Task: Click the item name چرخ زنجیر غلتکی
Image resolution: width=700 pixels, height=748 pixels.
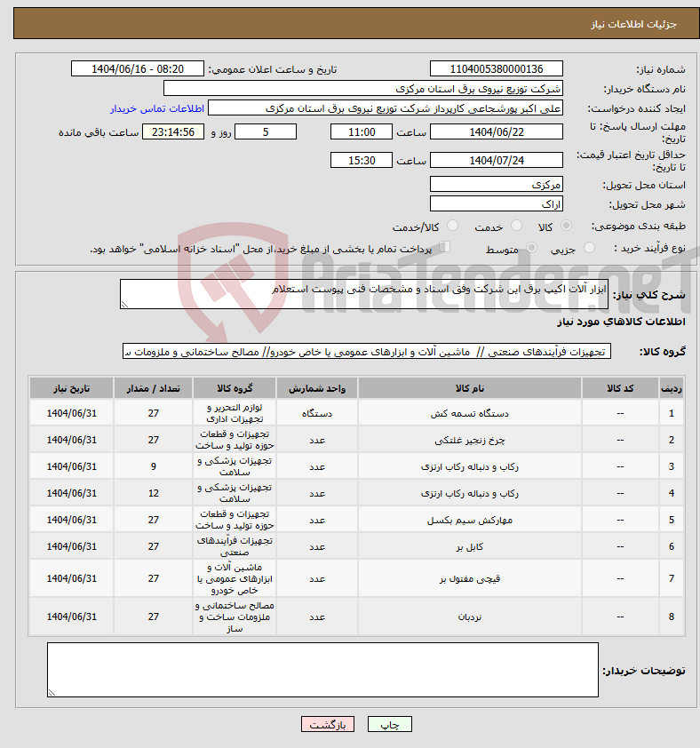Action: click(470, 441)
